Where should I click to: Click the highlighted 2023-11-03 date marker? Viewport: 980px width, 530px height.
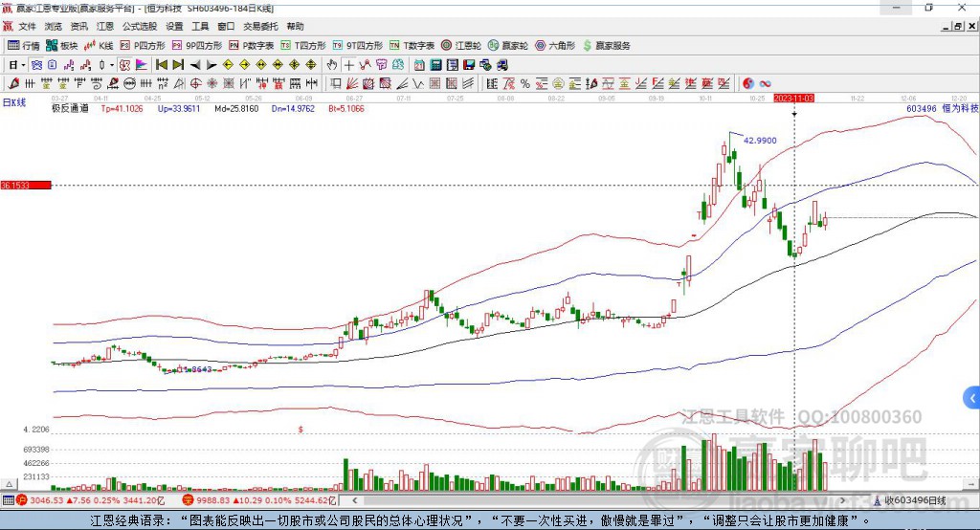(x=793, y=99)
